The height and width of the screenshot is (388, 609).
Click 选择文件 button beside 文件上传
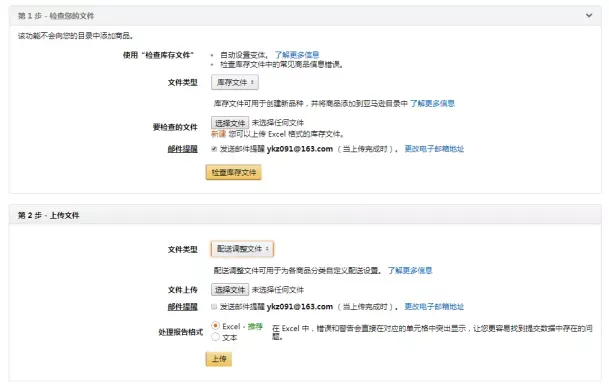[230, 290]
